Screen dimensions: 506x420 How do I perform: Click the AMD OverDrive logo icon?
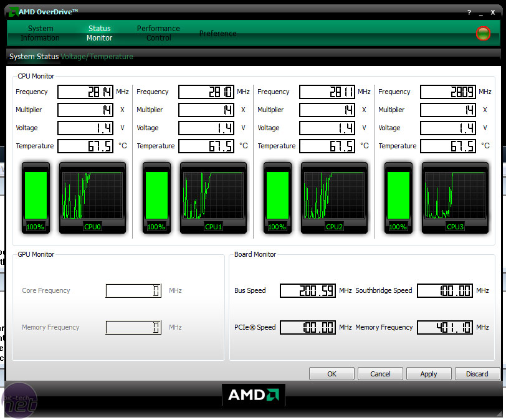13,12
